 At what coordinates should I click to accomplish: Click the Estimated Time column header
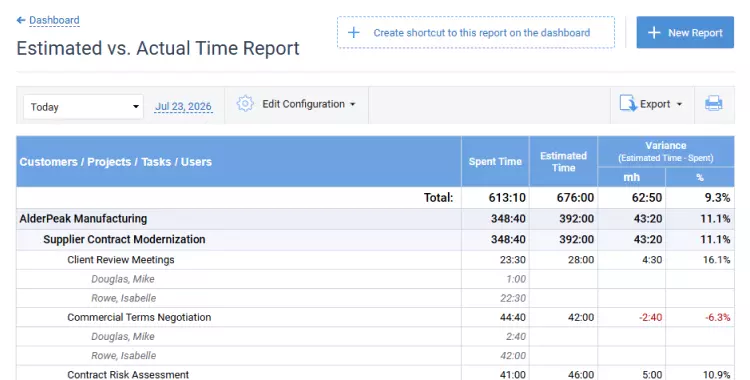563,162
